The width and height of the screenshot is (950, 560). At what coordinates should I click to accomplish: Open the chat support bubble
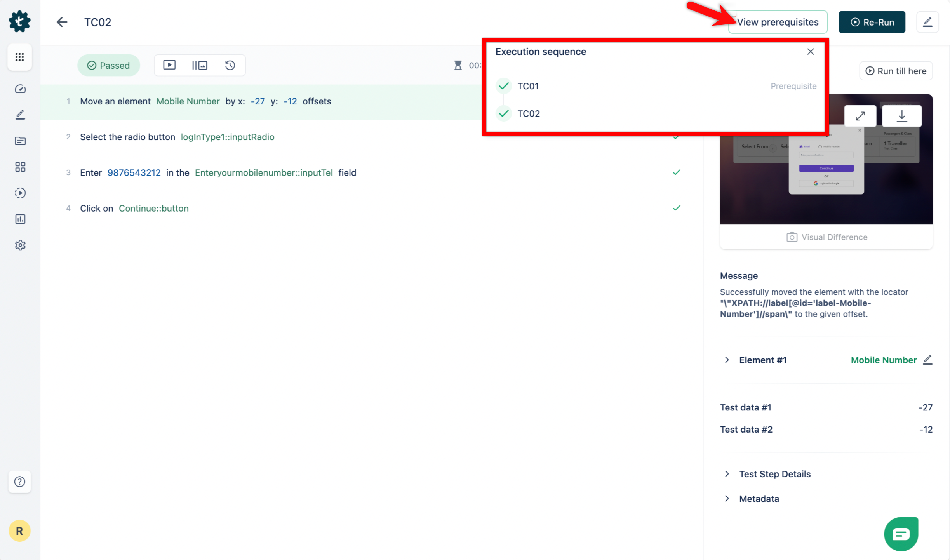pos(901,534)
